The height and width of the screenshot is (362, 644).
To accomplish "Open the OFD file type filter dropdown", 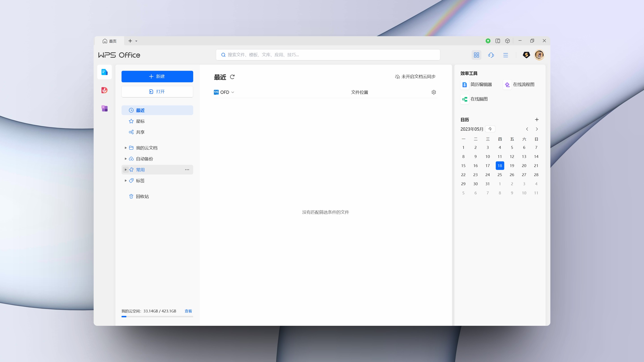I will click(x=224, y=92).
